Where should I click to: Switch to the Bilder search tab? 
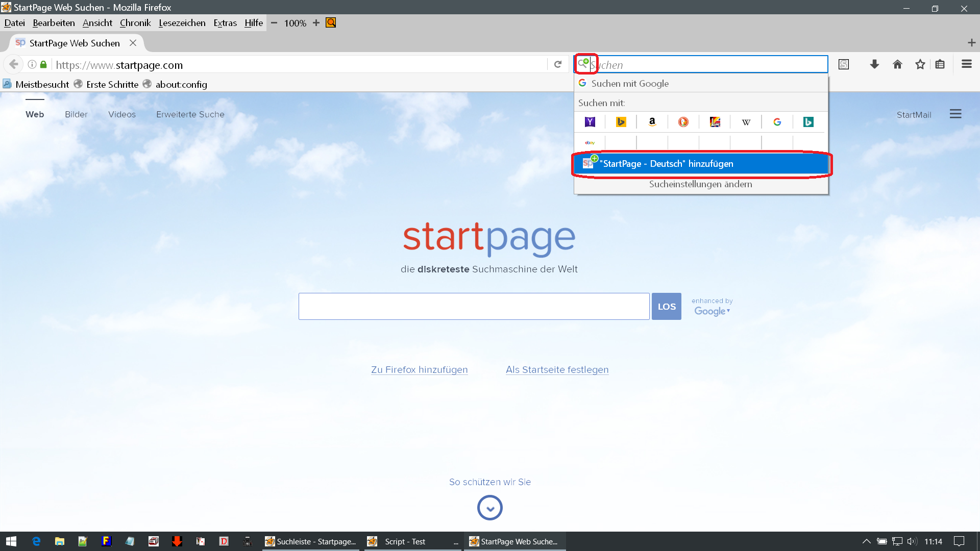point(76,114)
